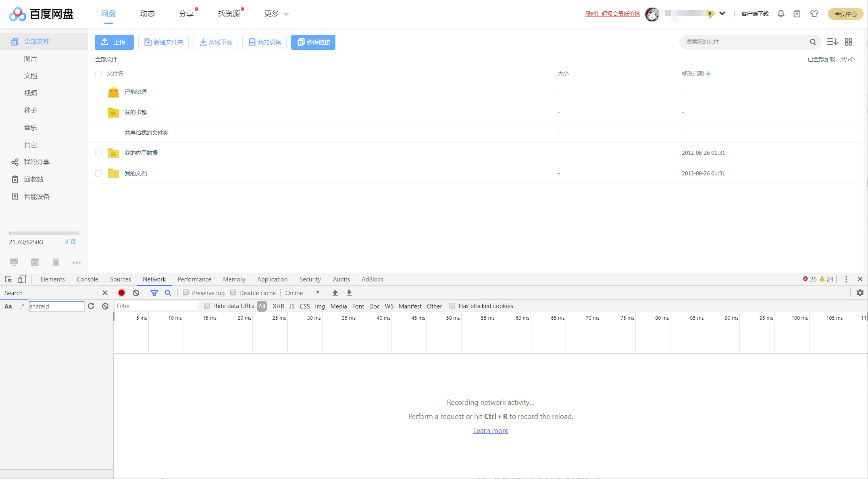Click the clear network log icon
This screenshot has width=868, height=479.
point(136,293)
